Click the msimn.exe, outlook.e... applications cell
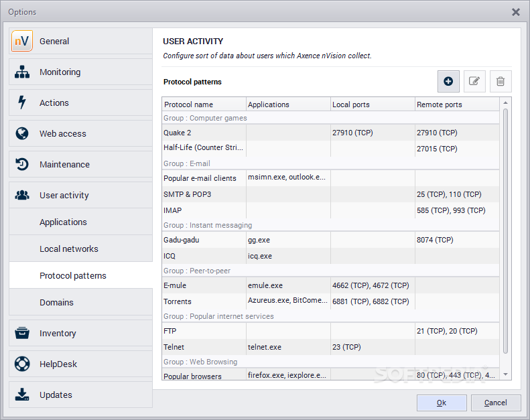The height and width of the screenshot is (420, 530). coord(288,178)
